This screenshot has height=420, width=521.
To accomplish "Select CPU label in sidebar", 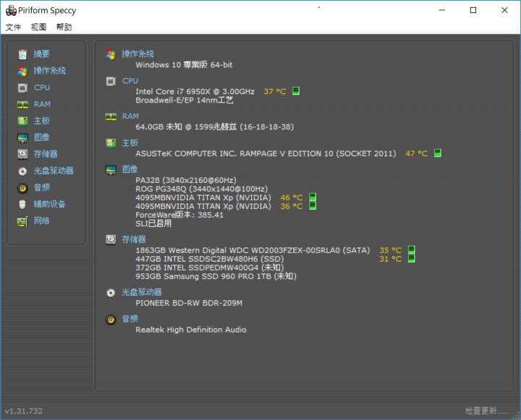I will click(42, 87).
